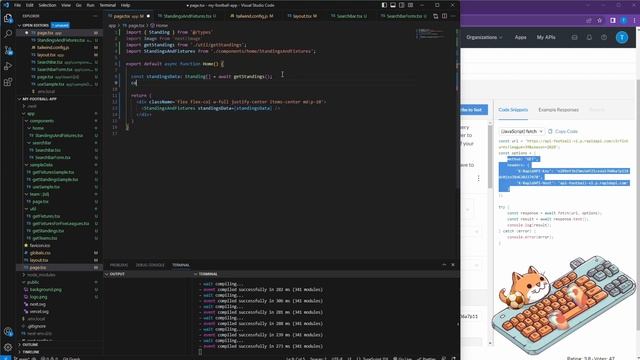The image size is (640, 360).
Task: Open the Extensions view
Action: coord(8,82)
